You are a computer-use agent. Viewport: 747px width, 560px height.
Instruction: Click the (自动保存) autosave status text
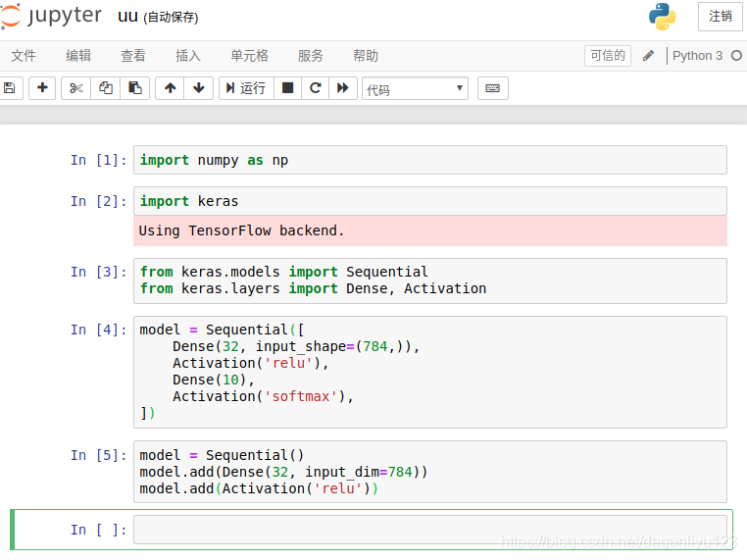click(x=171, y=17)
